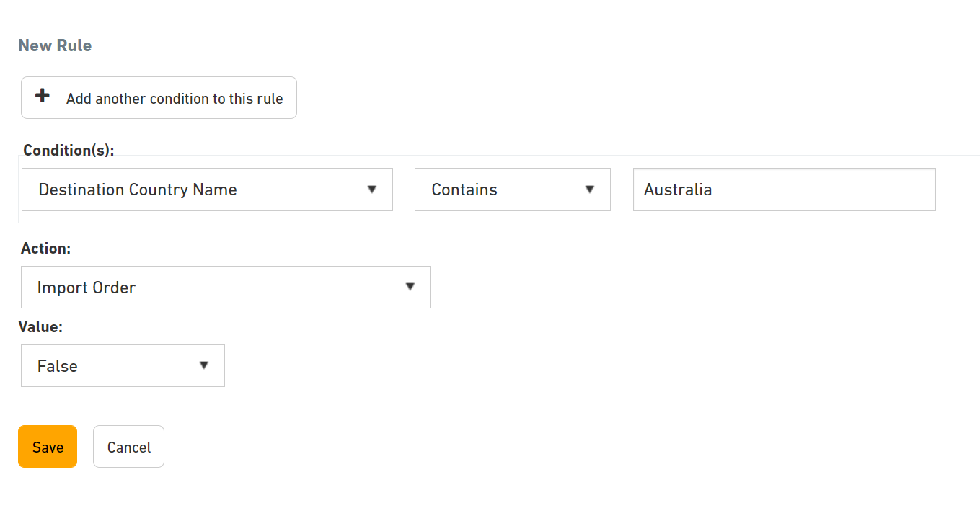This screenshot has height=521, width=980.
Task: Click the 'Contains' text in operator selector
Action: (x=464, y=190)
